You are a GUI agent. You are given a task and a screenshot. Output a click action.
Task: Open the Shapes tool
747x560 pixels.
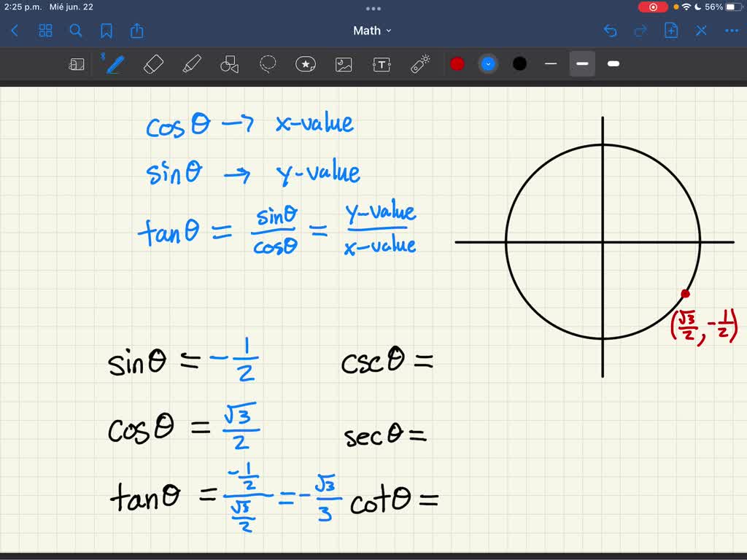[229, 64]
